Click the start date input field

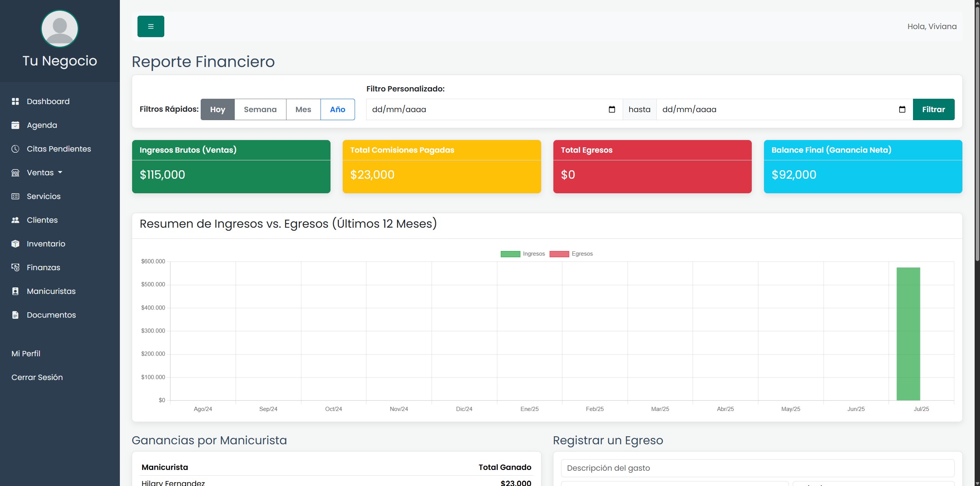494,109
